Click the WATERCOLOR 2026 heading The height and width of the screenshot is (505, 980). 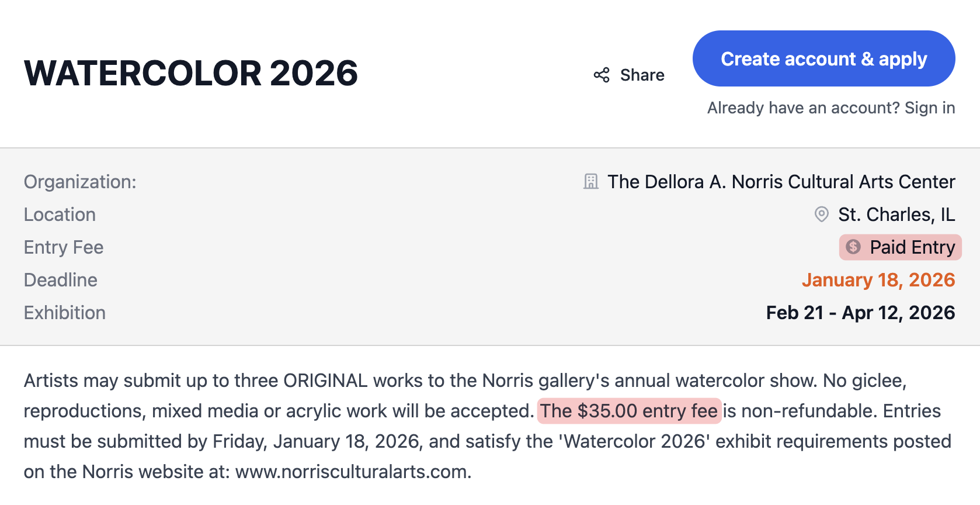pos(191,73)
